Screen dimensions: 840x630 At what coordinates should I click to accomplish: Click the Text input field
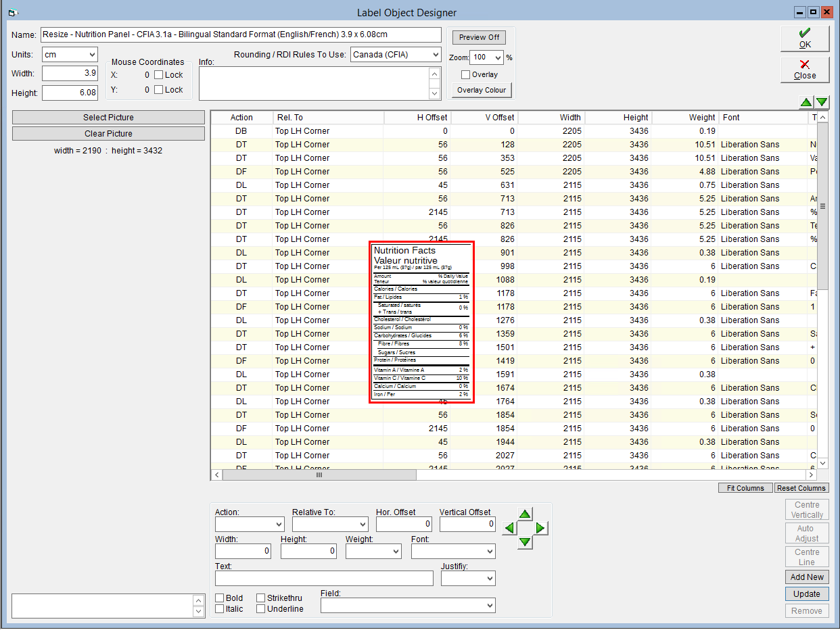tap(324, 579)
